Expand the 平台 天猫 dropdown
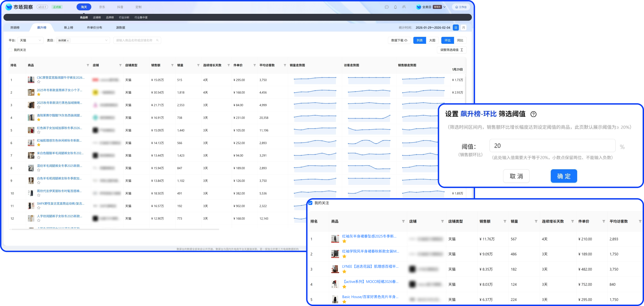The height and width of the screenshot is (306, 644). (40, 40)
